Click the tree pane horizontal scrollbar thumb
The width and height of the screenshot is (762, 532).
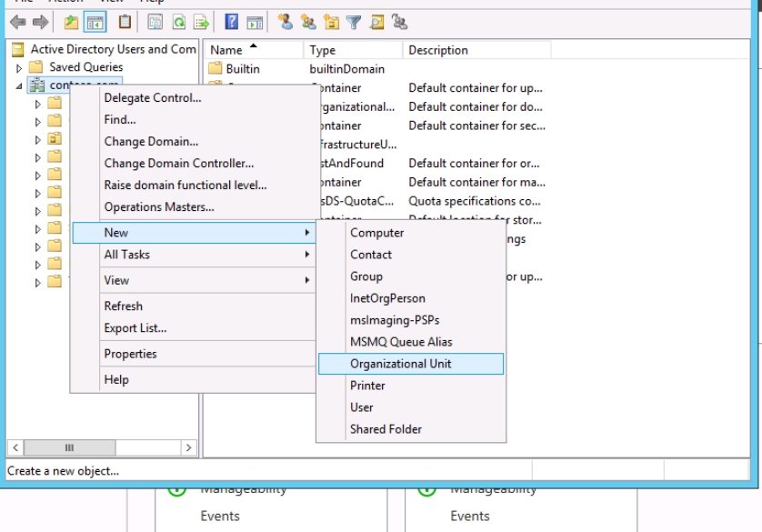tap(69, 447)
